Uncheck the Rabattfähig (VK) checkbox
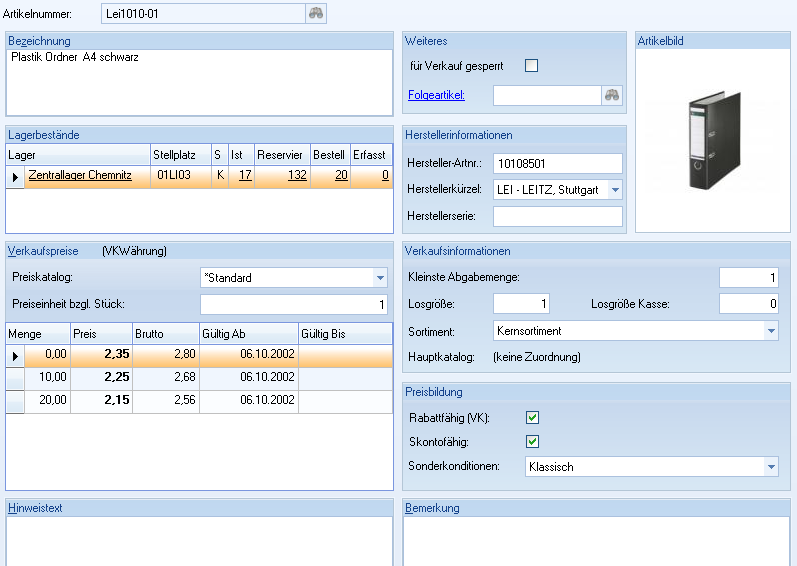The image size is (797, 566). [x=532, y=418]
